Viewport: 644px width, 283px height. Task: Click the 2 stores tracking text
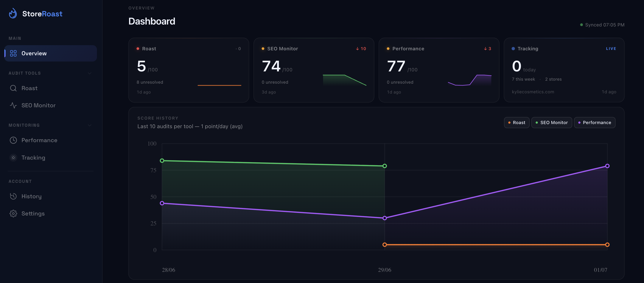pos(553,79)
